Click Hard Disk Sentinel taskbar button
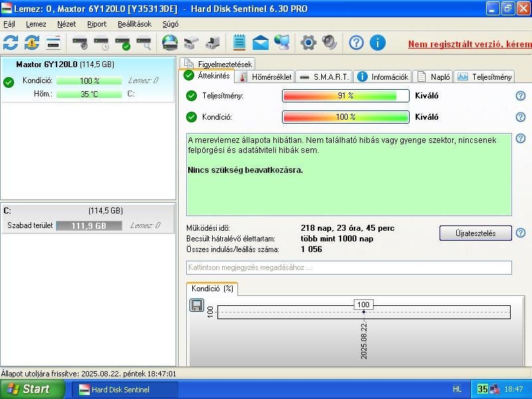The height and width of the screenshot is (399, 532). point(125,389)
